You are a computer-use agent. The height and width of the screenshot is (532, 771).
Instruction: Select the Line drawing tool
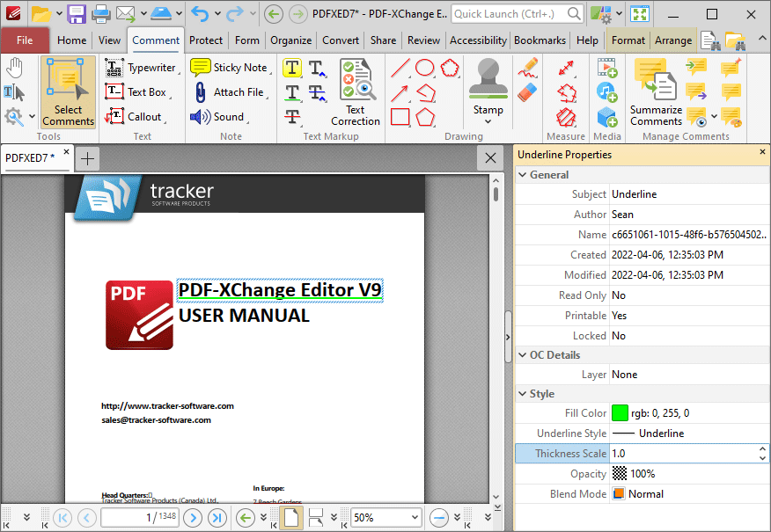[x=400, y=68]
